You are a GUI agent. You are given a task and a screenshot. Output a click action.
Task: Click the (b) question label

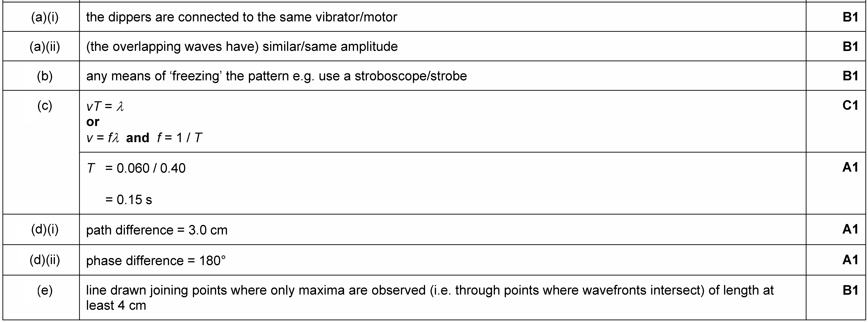point(44,76)
